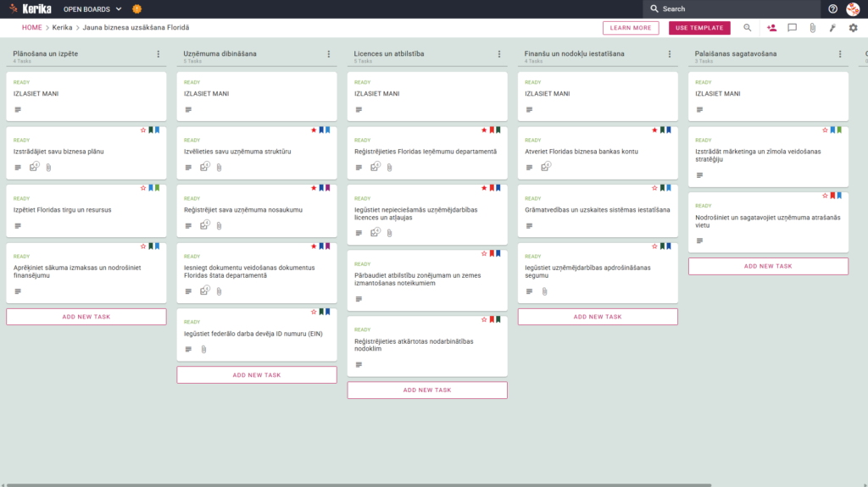
Task: Toggle star on Izstrādājiet savu biznesa plānu
Action: pyautogui.click(x=143, y=130)
